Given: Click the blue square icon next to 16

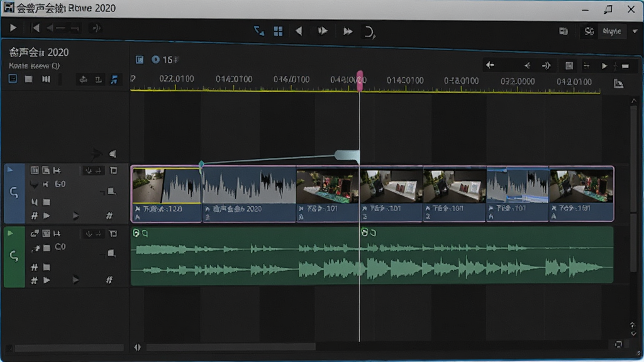Looking at the screenshot, I should pyautogui.click(x=140, y=60).
